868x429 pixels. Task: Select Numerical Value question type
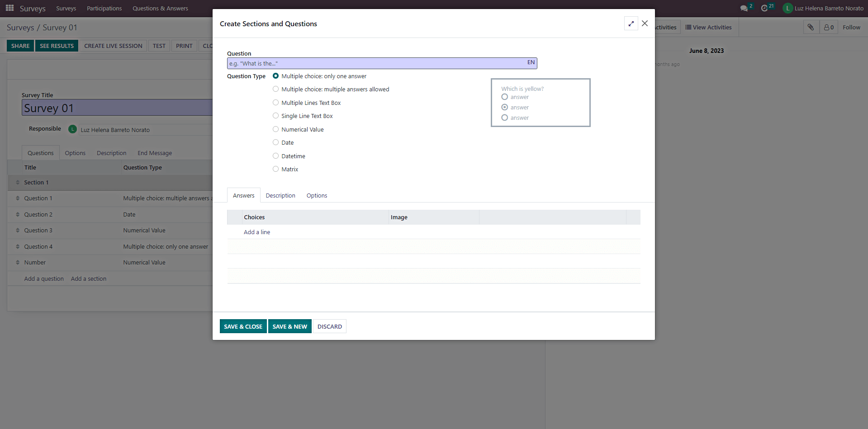275,129
